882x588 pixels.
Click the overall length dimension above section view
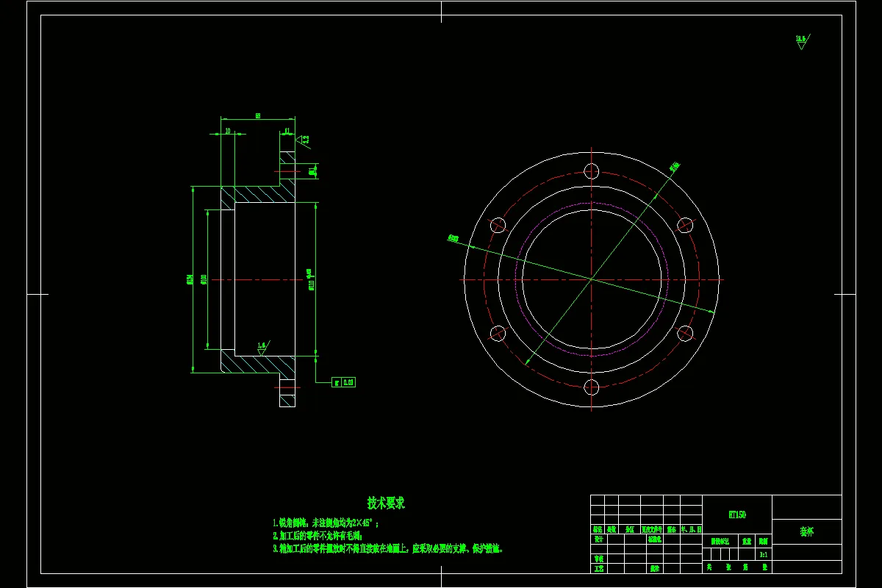258,115
